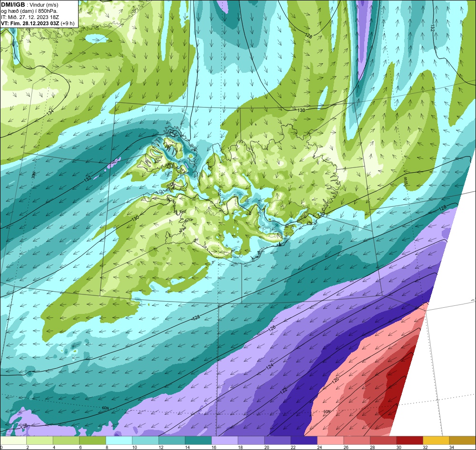Image resolution: width=476 pixels, height=450 pixels.
Task: Click the legend tick label "16"
Action: click(x=213, y=447)
